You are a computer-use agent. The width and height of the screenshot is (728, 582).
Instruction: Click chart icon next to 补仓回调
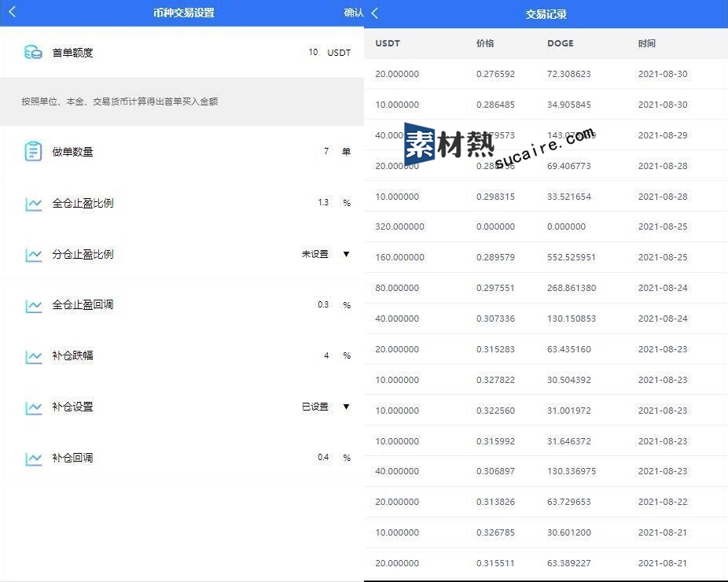pos(33,459)
